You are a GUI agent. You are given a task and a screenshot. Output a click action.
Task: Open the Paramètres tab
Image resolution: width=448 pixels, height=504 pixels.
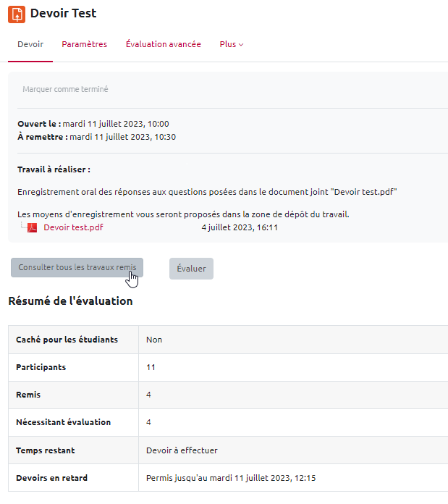point(84,44)
